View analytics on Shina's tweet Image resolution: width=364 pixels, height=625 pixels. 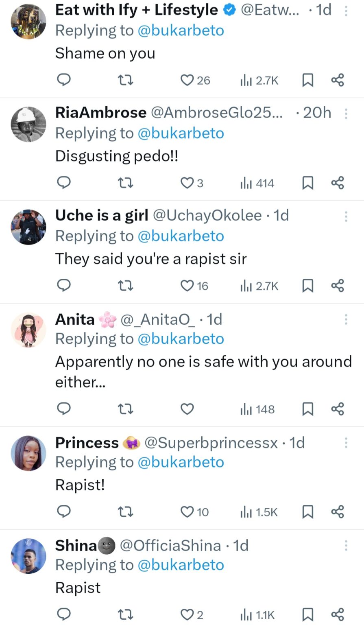pos(258,614)
